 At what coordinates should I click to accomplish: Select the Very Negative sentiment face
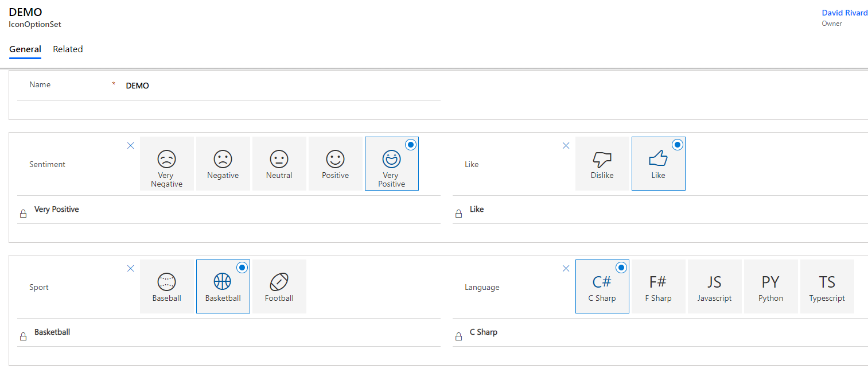(x=166, y=164)
